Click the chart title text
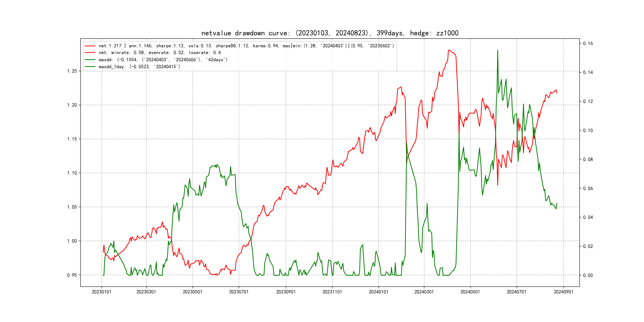Image resolution: width=644 pixels, height=322 pixels. (x=330, y=33)
